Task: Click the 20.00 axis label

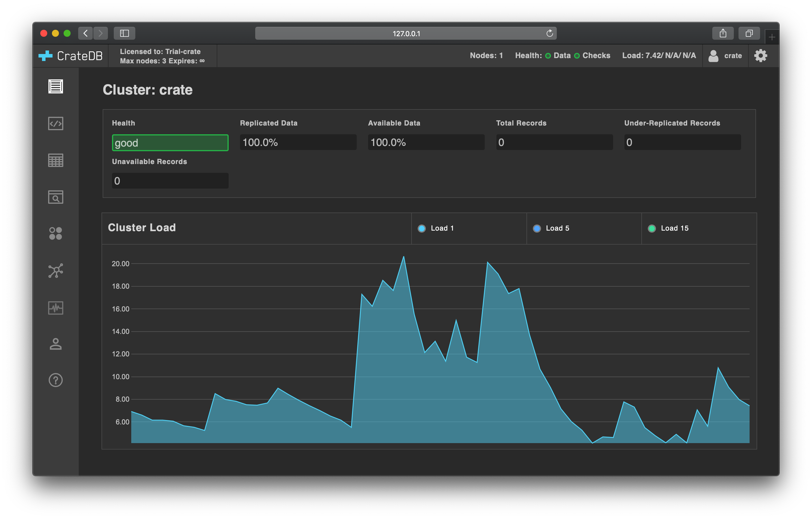Action: [120, 264]
